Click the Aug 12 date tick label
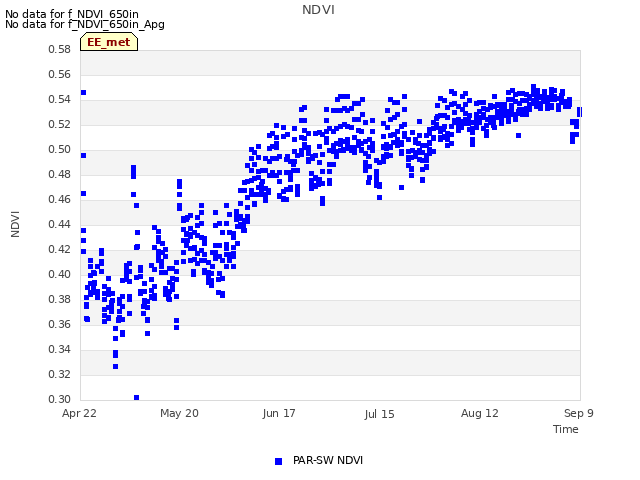 pos(480,413)
